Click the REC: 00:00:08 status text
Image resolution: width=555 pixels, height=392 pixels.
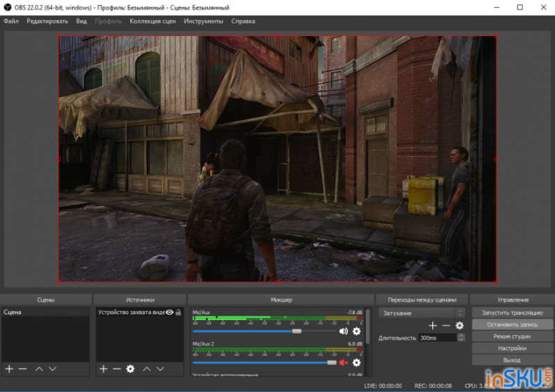433,386
